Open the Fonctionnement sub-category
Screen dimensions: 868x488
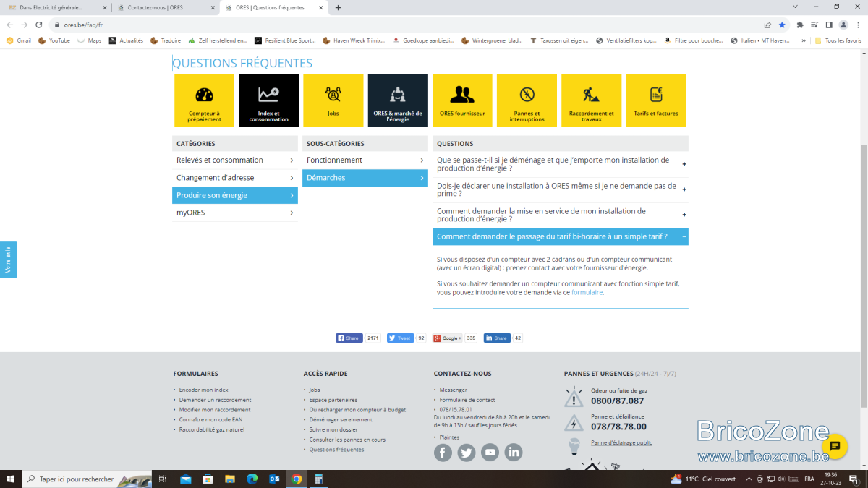[365, 160]
